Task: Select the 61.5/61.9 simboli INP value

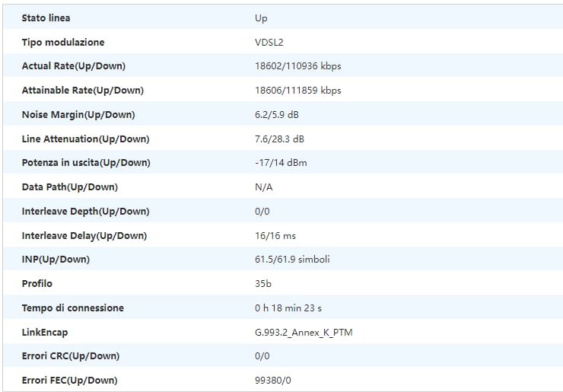Action: [292, 260]
